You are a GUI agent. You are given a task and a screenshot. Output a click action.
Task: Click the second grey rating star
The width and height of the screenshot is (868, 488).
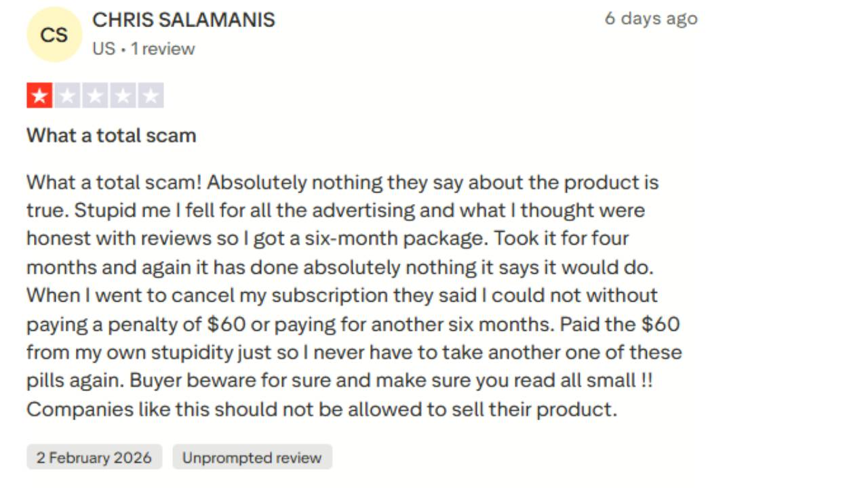(x=67, y=96)
